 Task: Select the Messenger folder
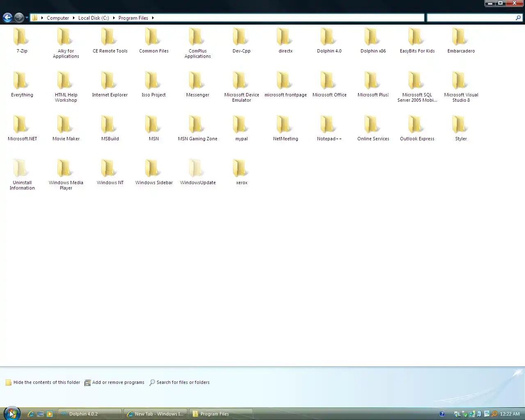[x=198, y=84]
